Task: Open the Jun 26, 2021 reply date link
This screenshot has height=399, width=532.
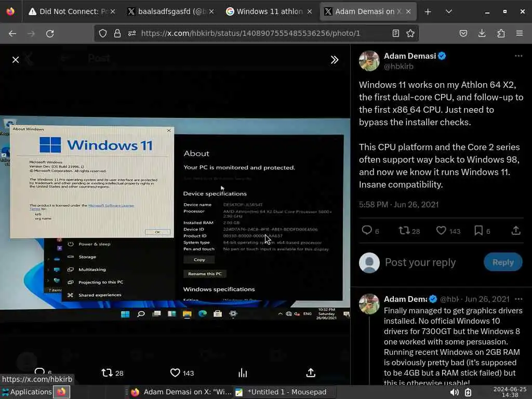Action: coord(487,299)
